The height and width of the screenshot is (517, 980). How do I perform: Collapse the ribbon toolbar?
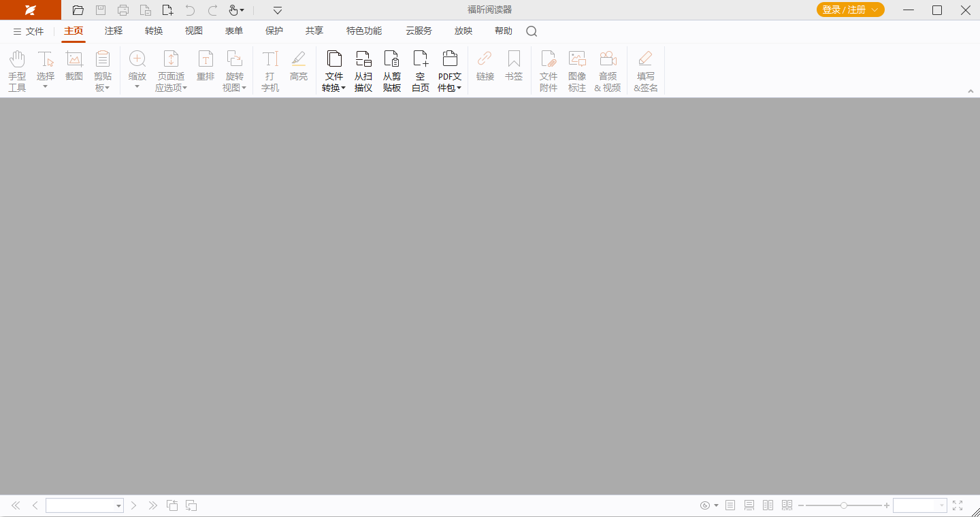(971, 90)
